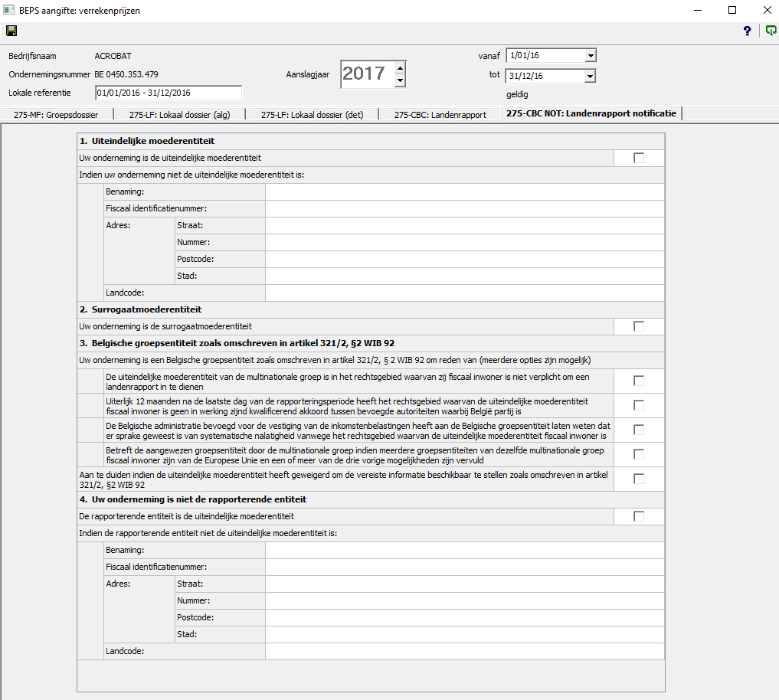The width and height of the screenshot is (779, 700).
Task: Maximize the BEPS aangifte window
Action: (x=732, y=10)
